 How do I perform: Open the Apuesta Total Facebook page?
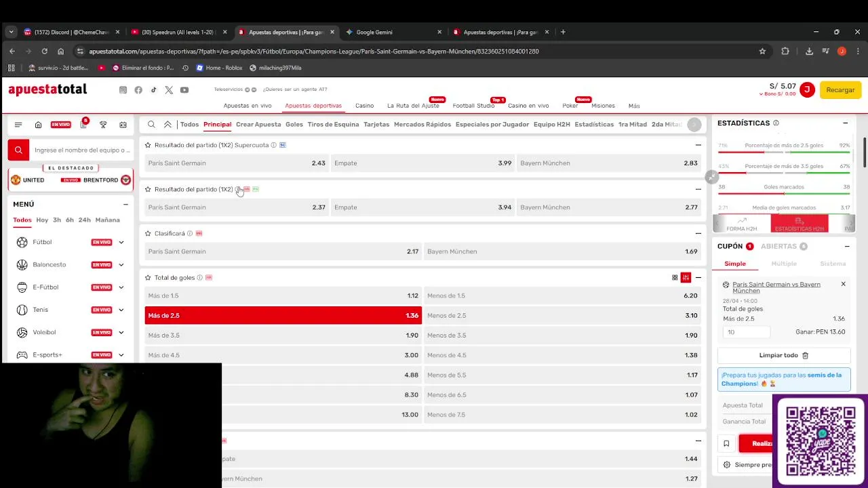tap(138, 90)
